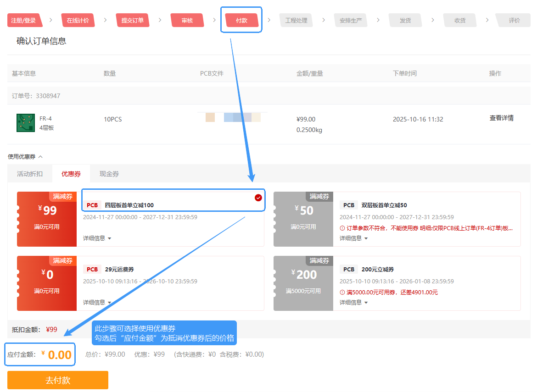Select the ¥99 满减券 coupon card
537x392 pixels.
tap(47, 219)
